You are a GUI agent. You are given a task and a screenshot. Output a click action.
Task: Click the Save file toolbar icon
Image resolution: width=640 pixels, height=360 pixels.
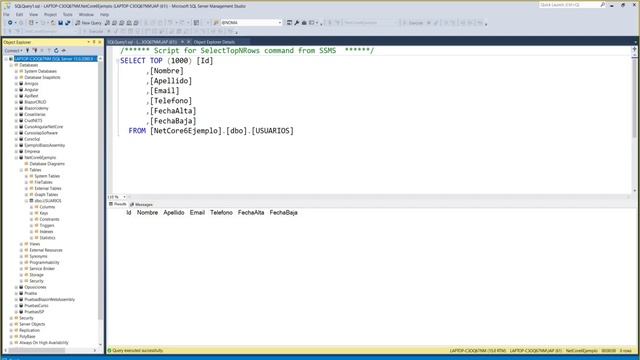[60, 23]
